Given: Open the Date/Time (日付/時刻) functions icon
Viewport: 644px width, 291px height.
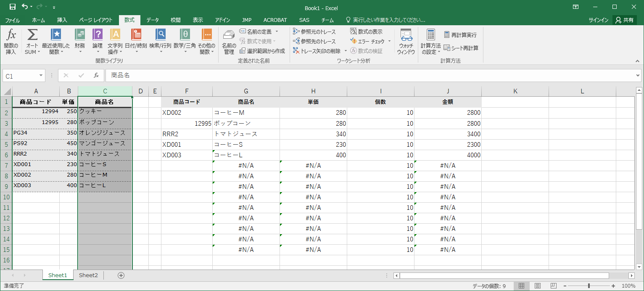Looking at the screenshot, I should [136, 41].
